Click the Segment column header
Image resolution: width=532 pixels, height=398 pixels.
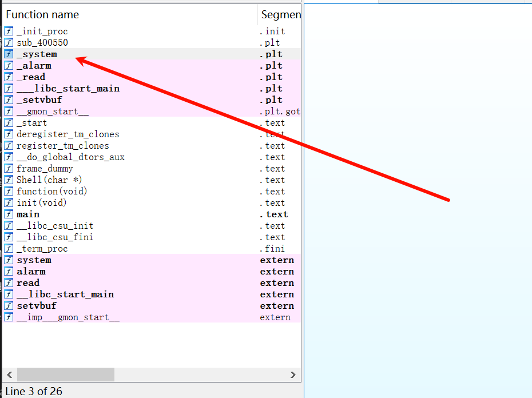click(280, 15)
